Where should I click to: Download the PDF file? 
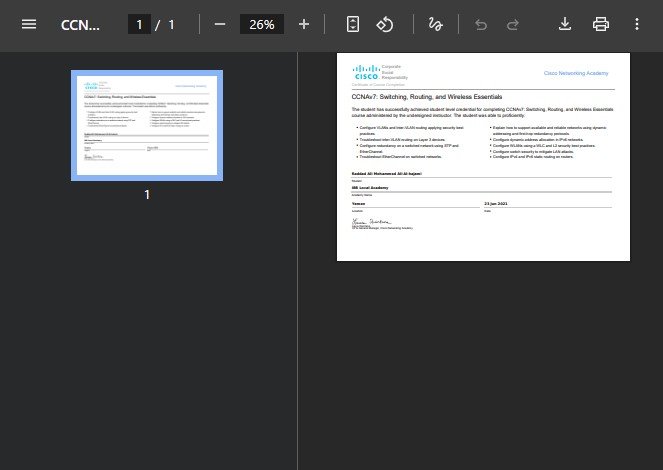tap(565, 24)
